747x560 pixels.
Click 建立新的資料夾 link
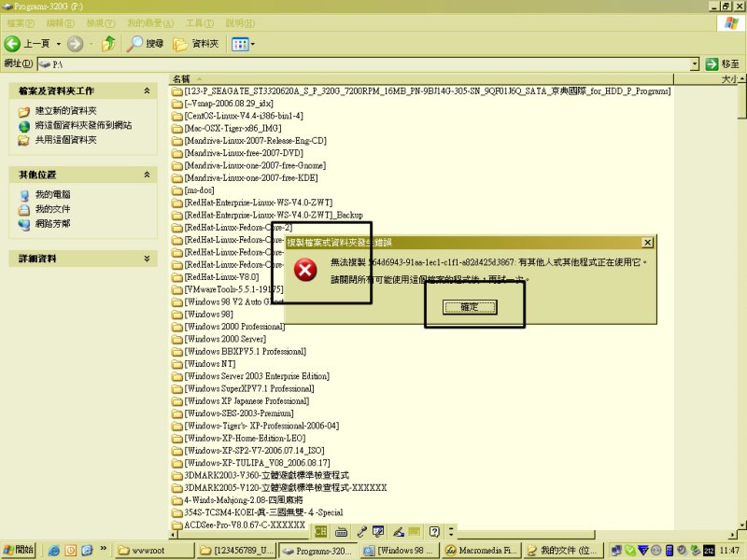click(x=65, y=111)
